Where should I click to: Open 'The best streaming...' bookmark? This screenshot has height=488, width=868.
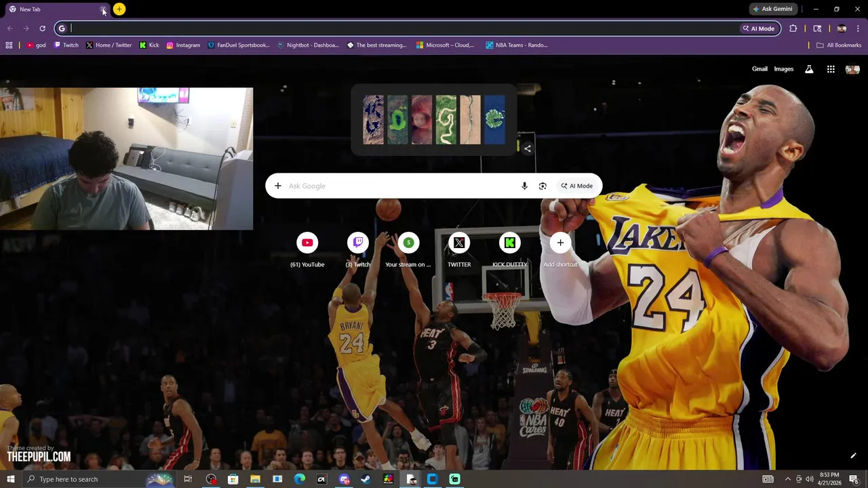[x=377, y=45]
